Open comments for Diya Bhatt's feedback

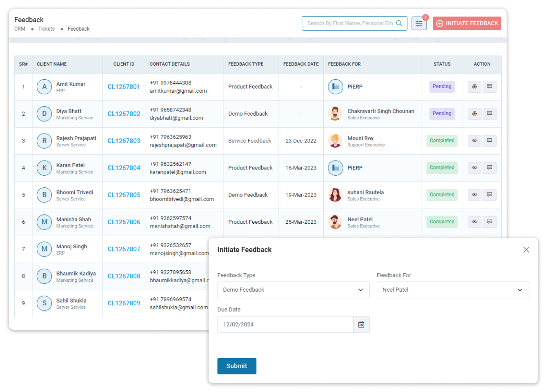coord(489,114)
